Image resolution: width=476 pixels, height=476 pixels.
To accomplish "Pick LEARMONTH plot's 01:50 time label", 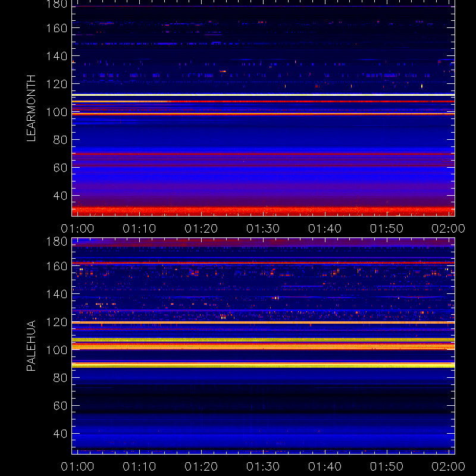I will point(387,228).
